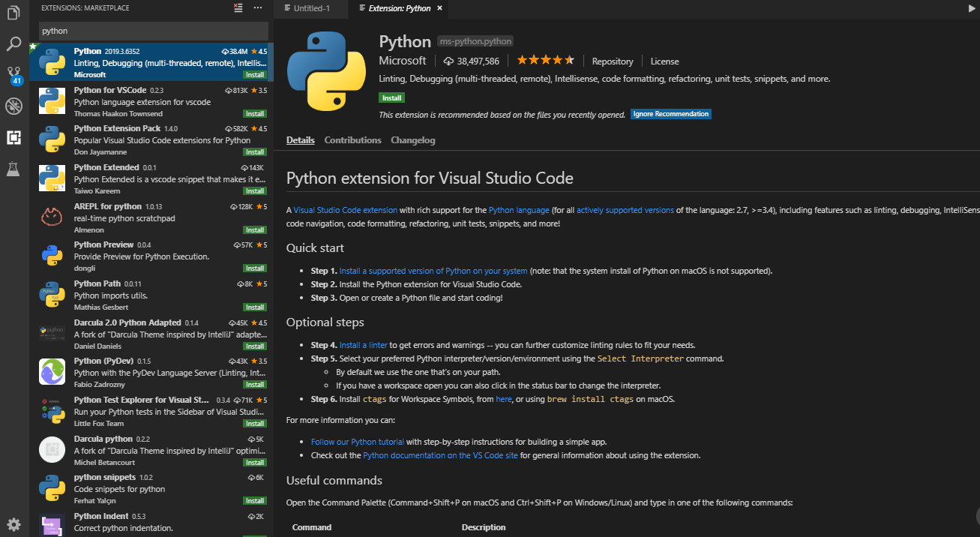Open the Contributions tab
The height and width of the screenshot is (537, 980).
(x=352, y=140)
